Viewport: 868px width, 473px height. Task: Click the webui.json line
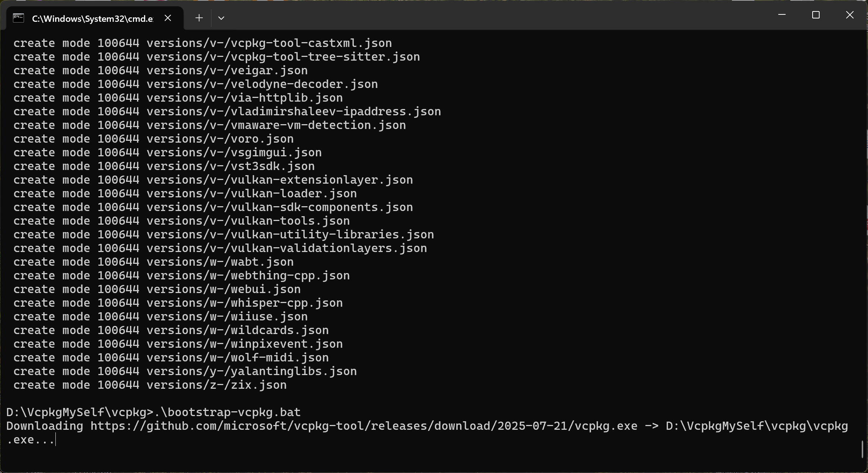pyautogui.click(x=157, y=289)
